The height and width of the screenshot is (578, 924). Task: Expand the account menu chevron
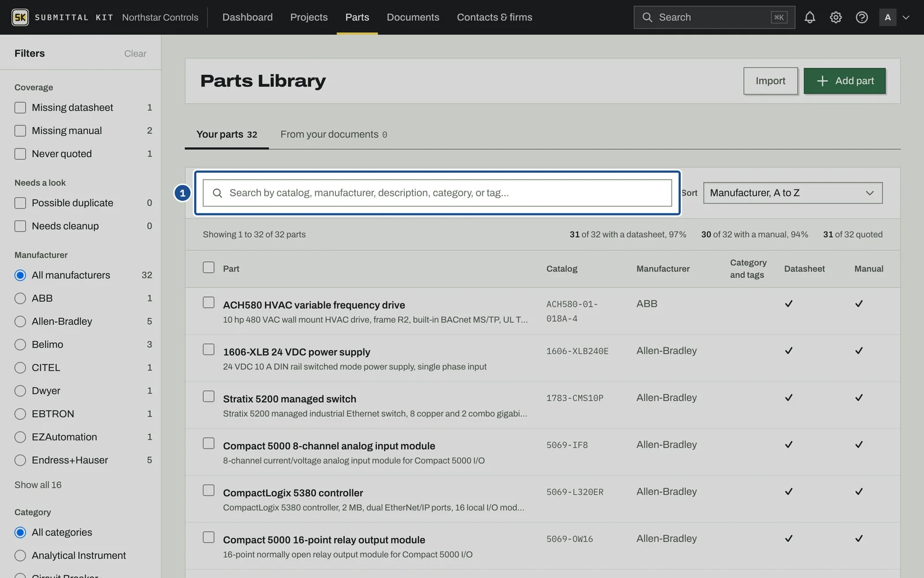[906, 17]
